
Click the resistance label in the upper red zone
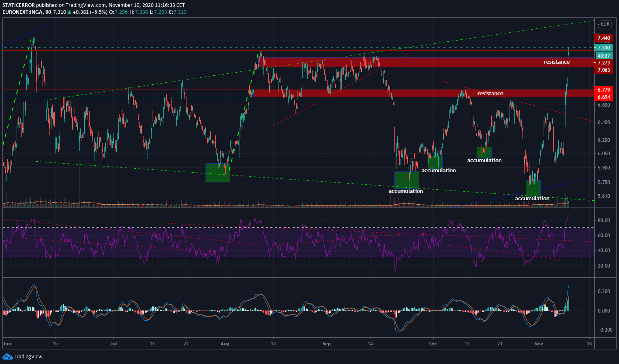pos(557,62)
